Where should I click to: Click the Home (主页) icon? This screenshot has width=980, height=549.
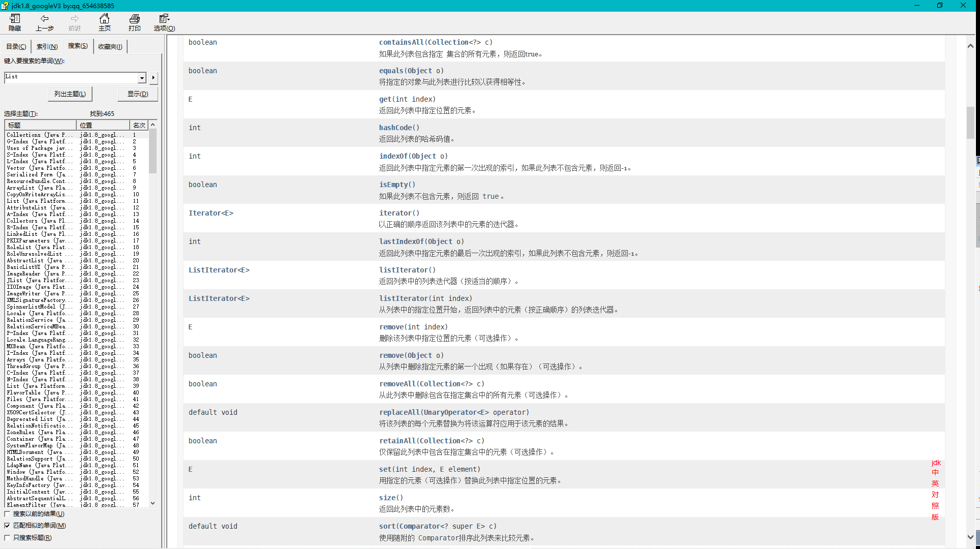(104, 19)
